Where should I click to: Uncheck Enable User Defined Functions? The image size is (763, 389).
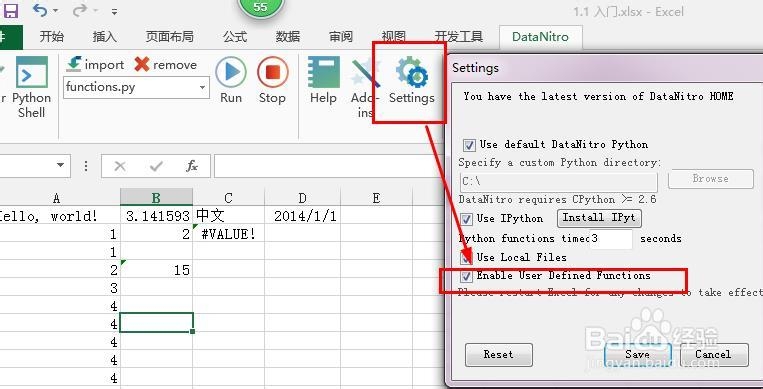point(466,276)
